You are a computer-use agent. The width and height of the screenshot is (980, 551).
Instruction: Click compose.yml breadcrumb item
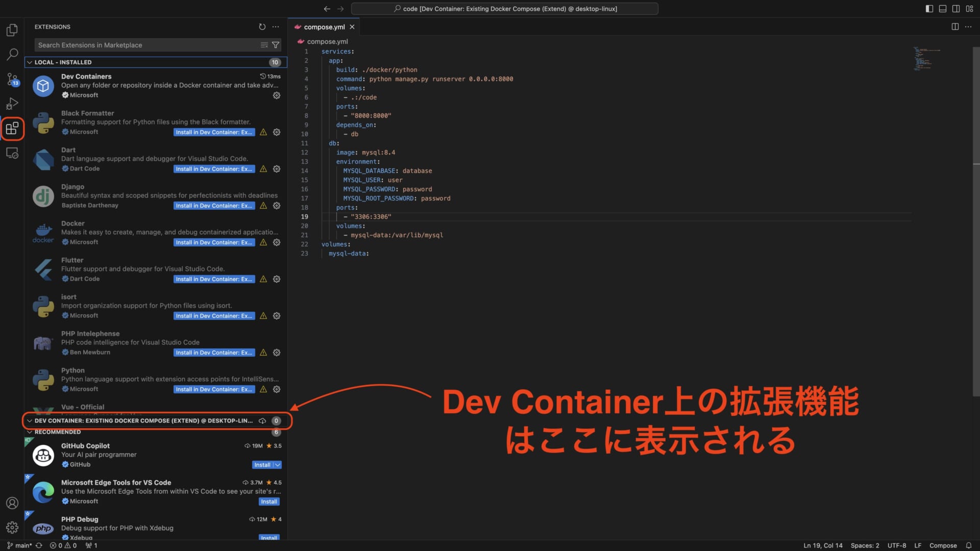(x=327, y=41)
